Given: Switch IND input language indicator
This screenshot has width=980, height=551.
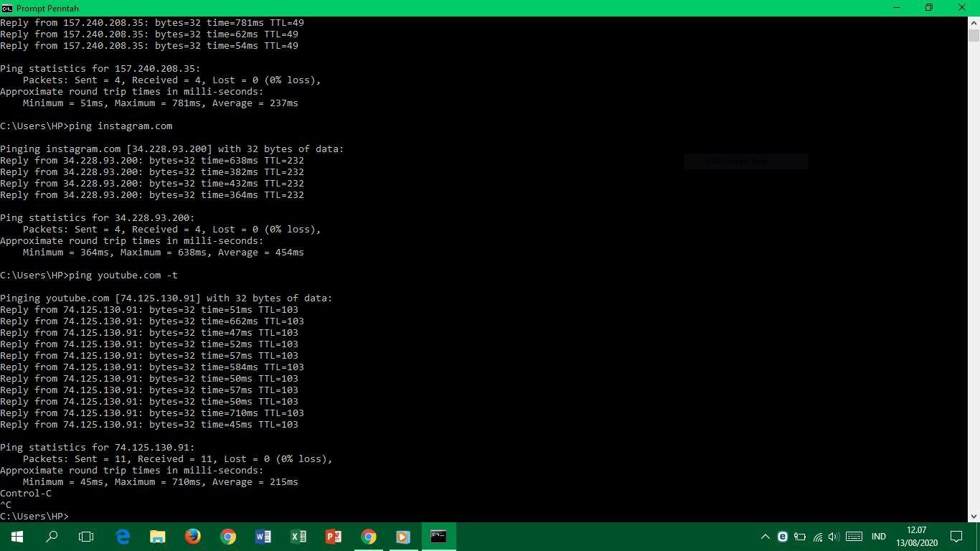Looking at the screenshot, I should 879,537.
